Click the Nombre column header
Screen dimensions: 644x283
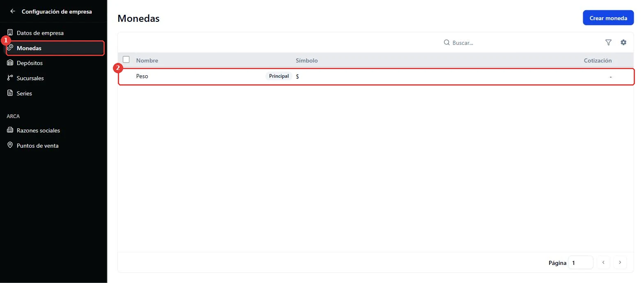[147, 60]
